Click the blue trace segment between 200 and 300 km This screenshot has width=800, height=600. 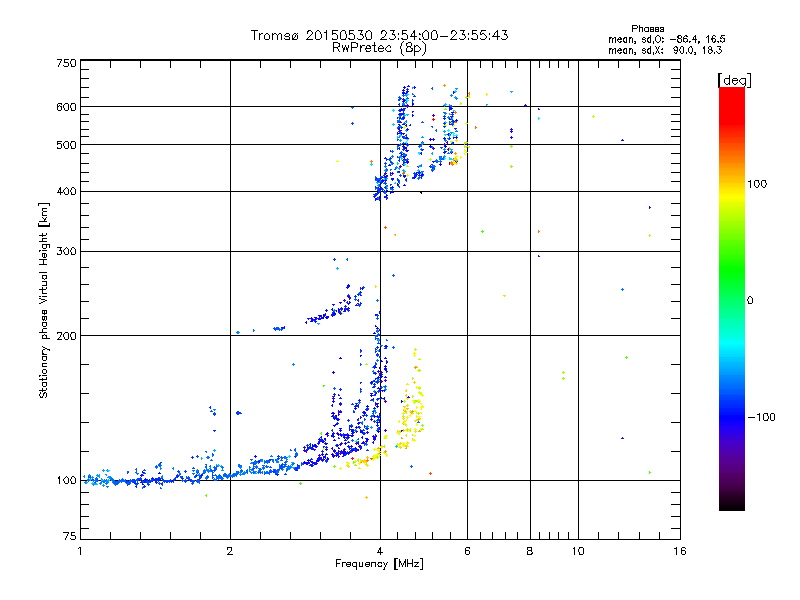click(334, 309)
